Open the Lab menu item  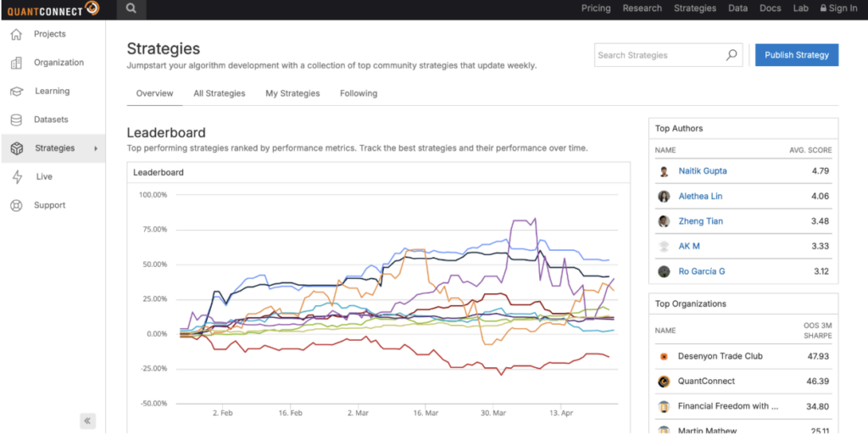tap(800, 8)
